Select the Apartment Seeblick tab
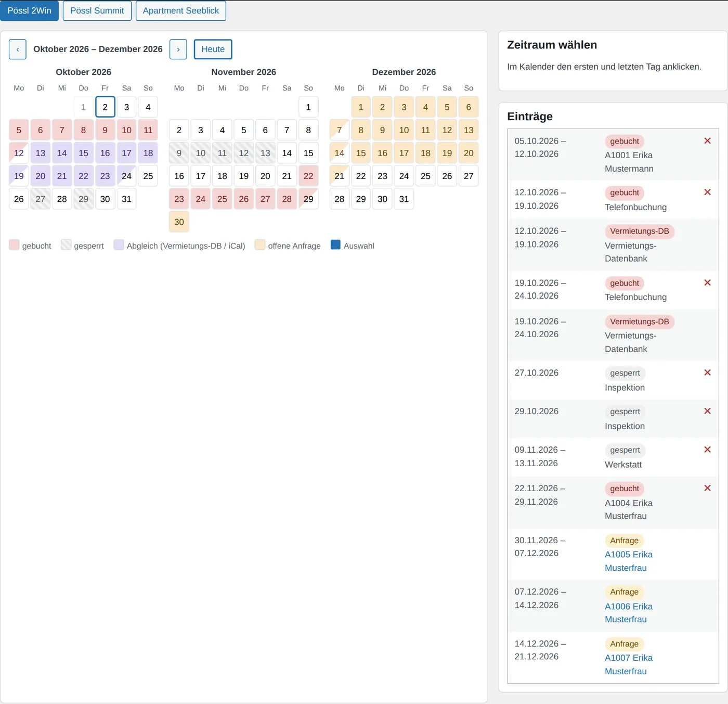The width and height of the screenshot is (728, 704). pos(181,10)
